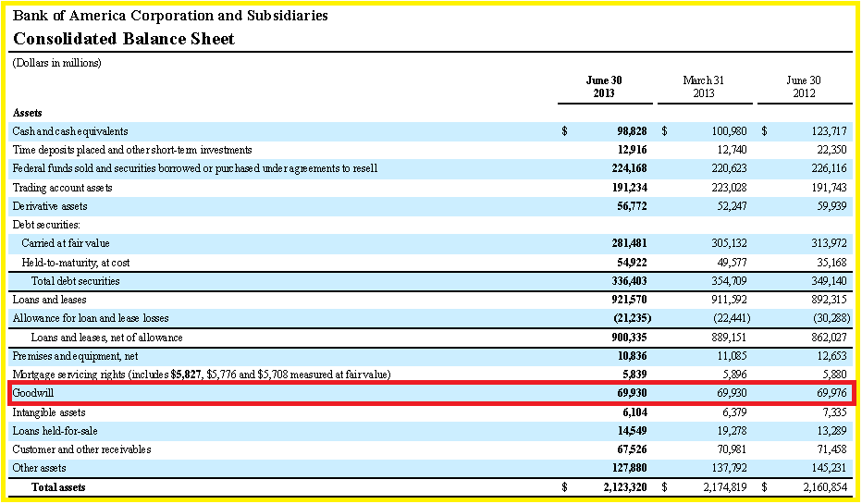The height and width of the screenshot is (504, 862).
Task: Select fair value amount 281,481
Action: click(630, 243)
